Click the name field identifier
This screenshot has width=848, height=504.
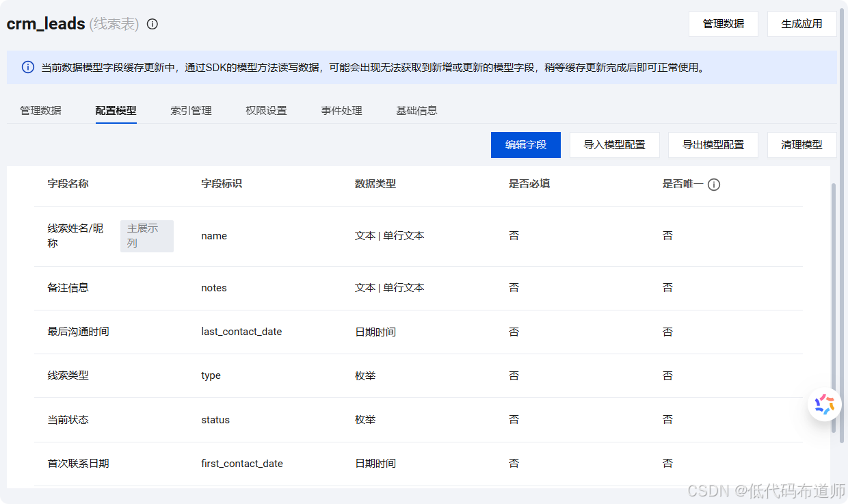tap(214, 236)
